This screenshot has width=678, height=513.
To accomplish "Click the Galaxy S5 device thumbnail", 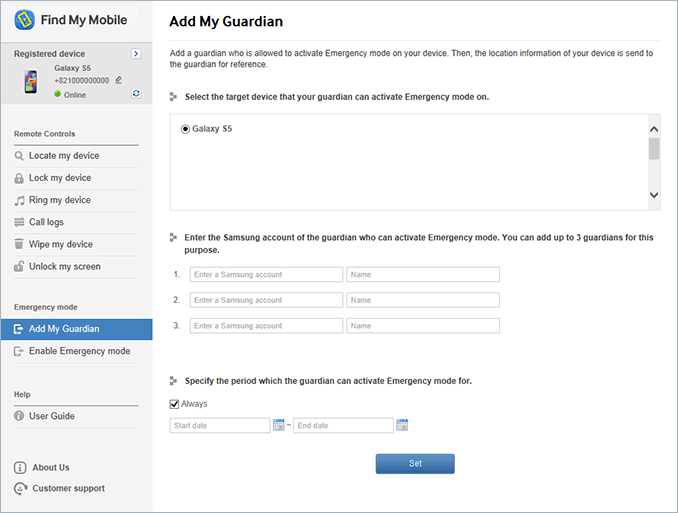I will [x=32, y=81].
